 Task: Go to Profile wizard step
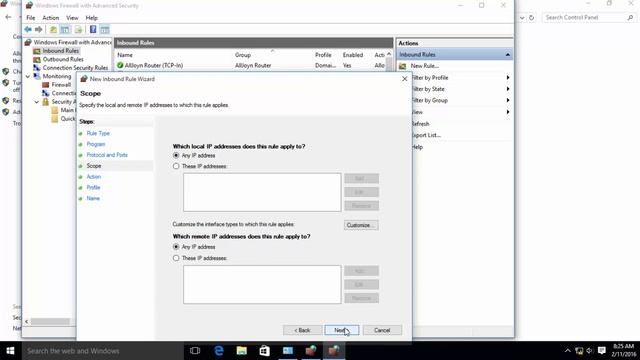point(93,187)
